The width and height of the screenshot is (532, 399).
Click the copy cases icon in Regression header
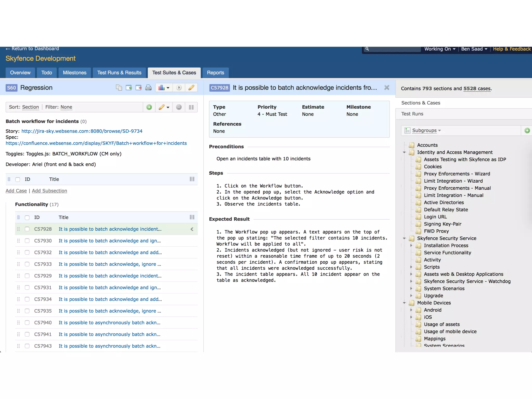(119, 88)
